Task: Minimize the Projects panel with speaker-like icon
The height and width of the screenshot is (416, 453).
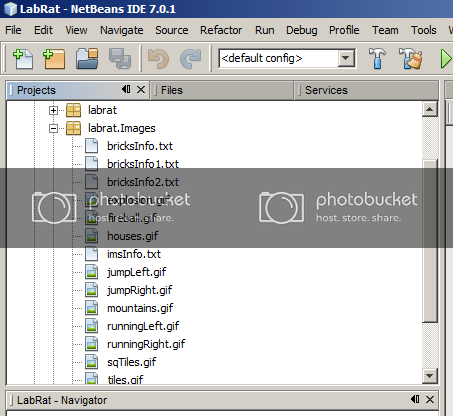Action: click(x=126, y=89)
